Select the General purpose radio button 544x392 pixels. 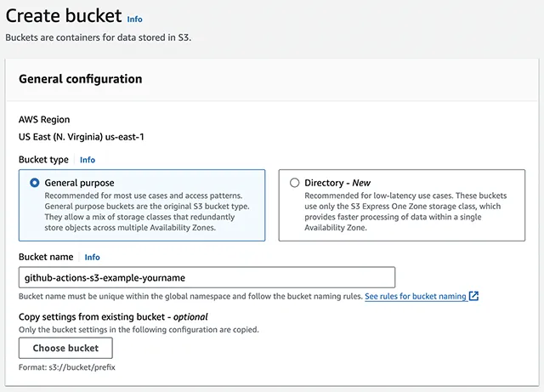[x=34, y=183]
